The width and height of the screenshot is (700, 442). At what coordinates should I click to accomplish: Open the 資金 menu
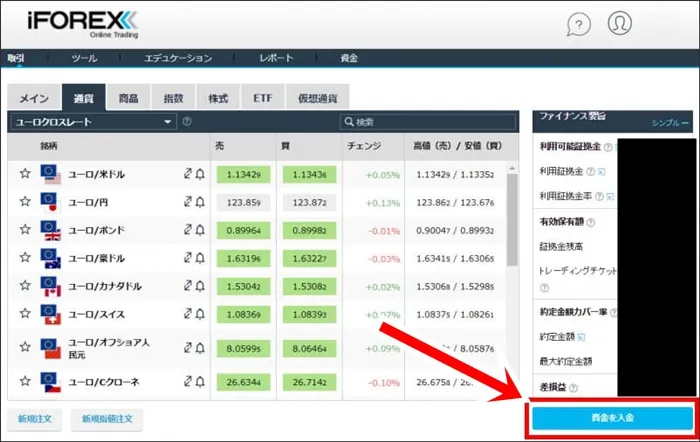pos(349,58)
